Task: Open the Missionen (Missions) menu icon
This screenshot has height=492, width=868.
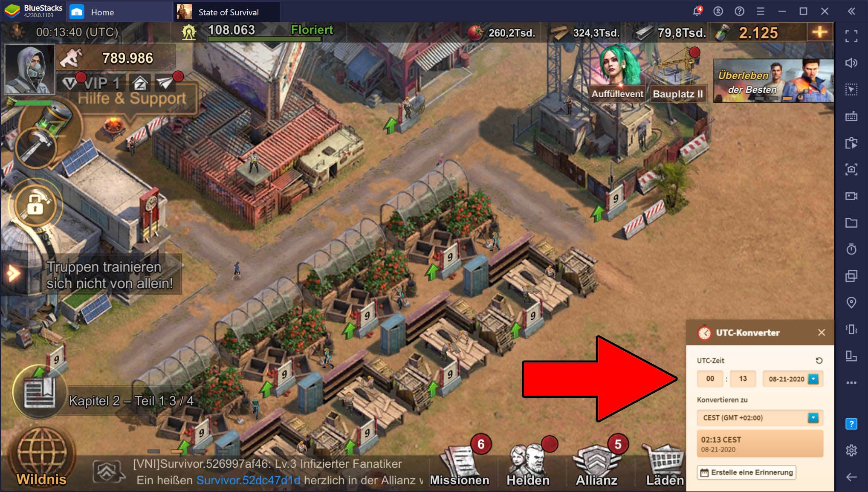Action: pos(464,462)
